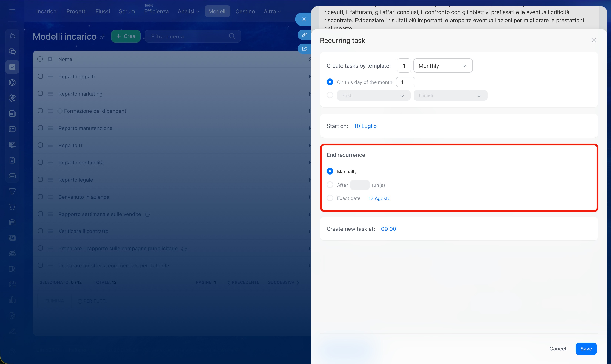The height and width of the screenshot is (364, 611).
Task: Tick the select-all checkbox next to Nome
Action: point(40,59)
